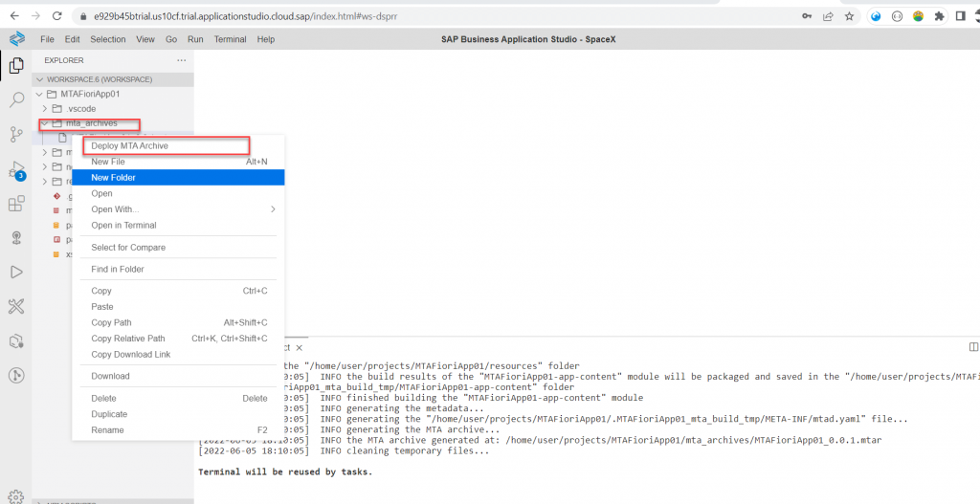The height and width of the screenshot is (504, 980).
Task: Choose Rename in context menu
Action: [x=179, y=430]
